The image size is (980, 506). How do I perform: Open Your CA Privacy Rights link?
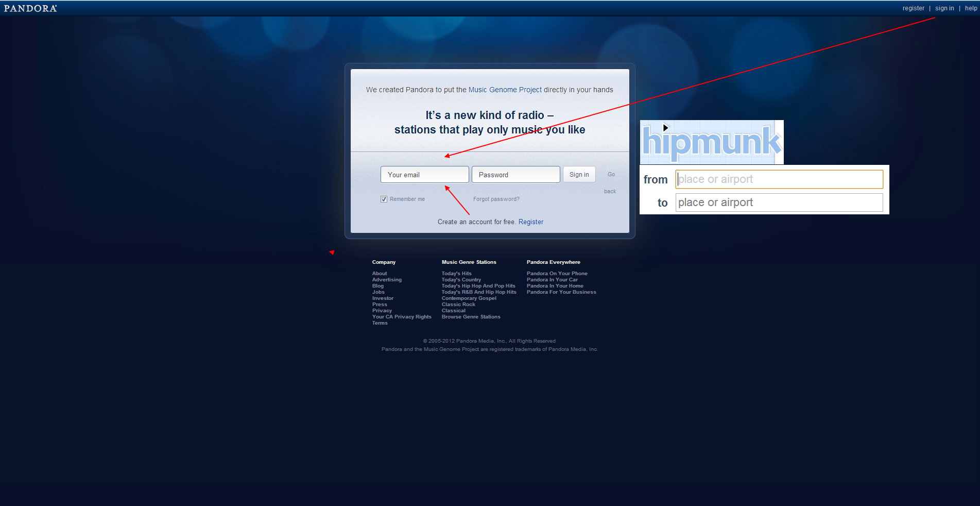click(402, 317)
